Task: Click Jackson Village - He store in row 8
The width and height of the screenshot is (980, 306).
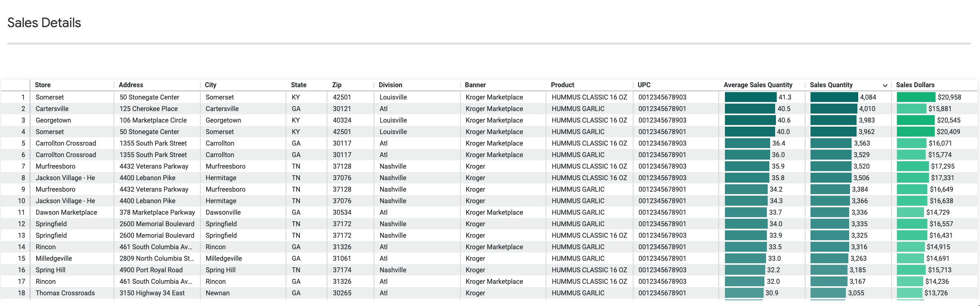Action: (65, 178)
